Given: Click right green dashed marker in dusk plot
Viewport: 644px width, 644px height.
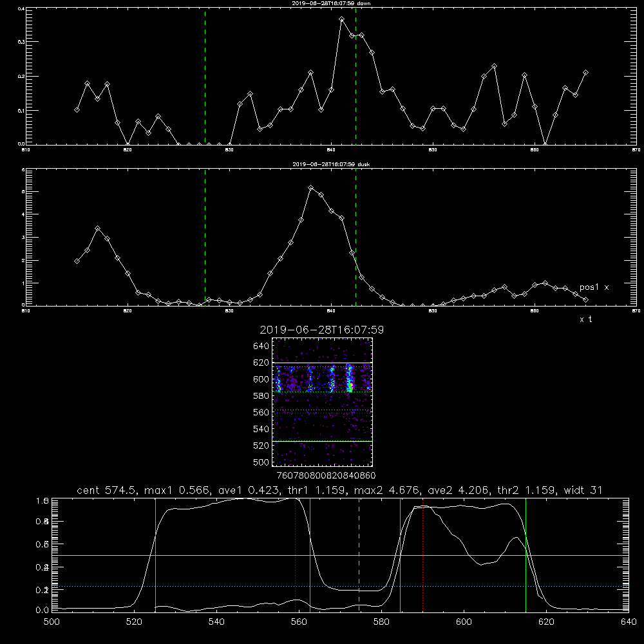Looking at the screenshot, I should 355,238.
